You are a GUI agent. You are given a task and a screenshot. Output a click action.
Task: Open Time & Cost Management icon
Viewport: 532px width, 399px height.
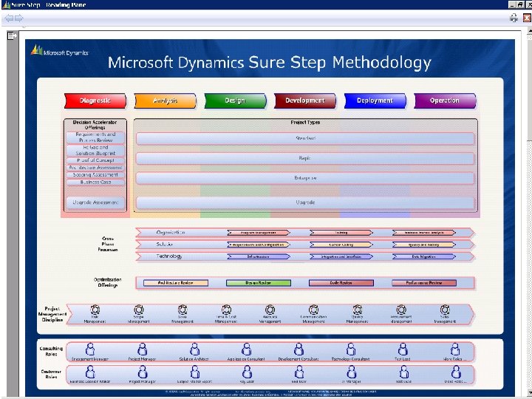coord(226,310)
